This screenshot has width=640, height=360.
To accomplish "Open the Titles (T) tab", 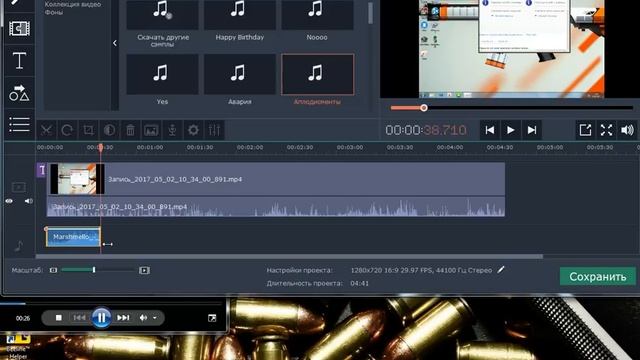I will (x=19, y=61).
